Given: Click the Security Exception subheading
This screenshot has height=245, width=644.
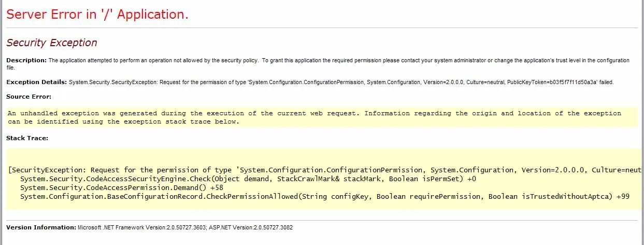Looking at the screenshot, I should click(x=51, y=43).
